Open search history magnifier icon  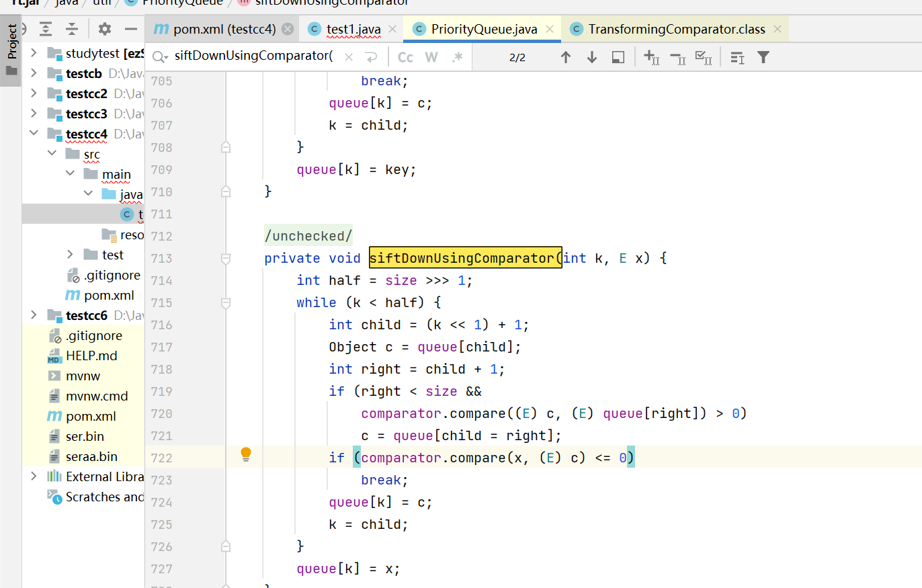tap(160, 57)
